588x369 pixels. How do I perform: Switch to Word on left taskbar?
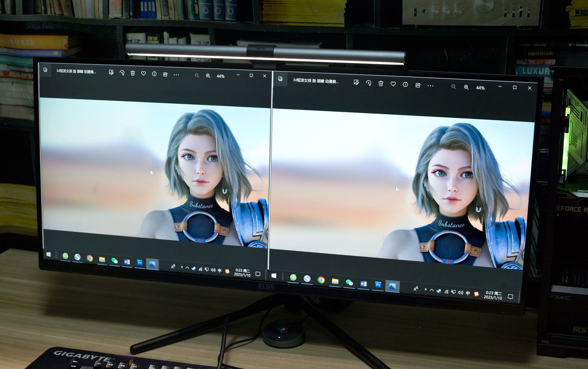click(x=127, y=262)
